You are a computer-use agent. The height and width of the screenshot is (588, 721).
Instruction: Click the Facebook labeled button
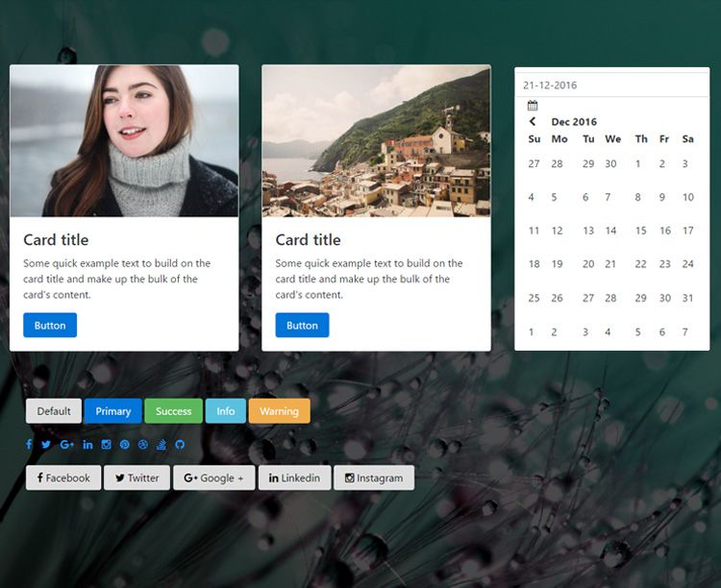[63, 478]
